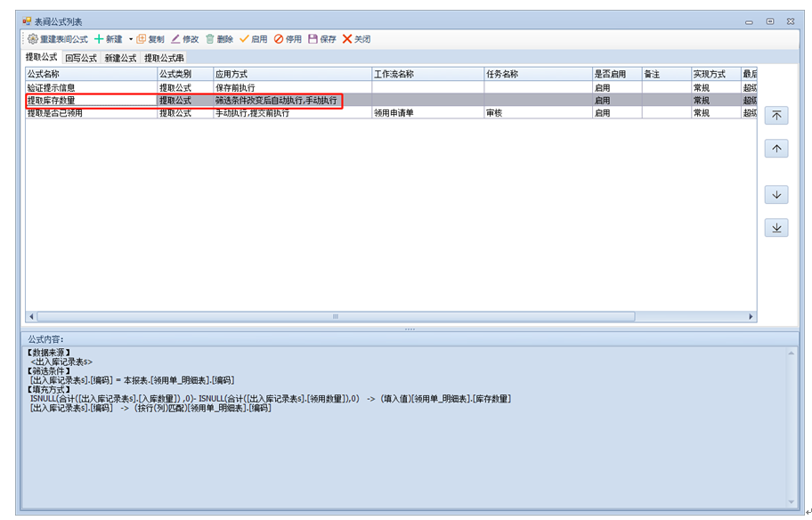This screenshot has width=812, height=520.
Task: Click the 新建 plus toolbar button
Action: (x=109, y=39)
